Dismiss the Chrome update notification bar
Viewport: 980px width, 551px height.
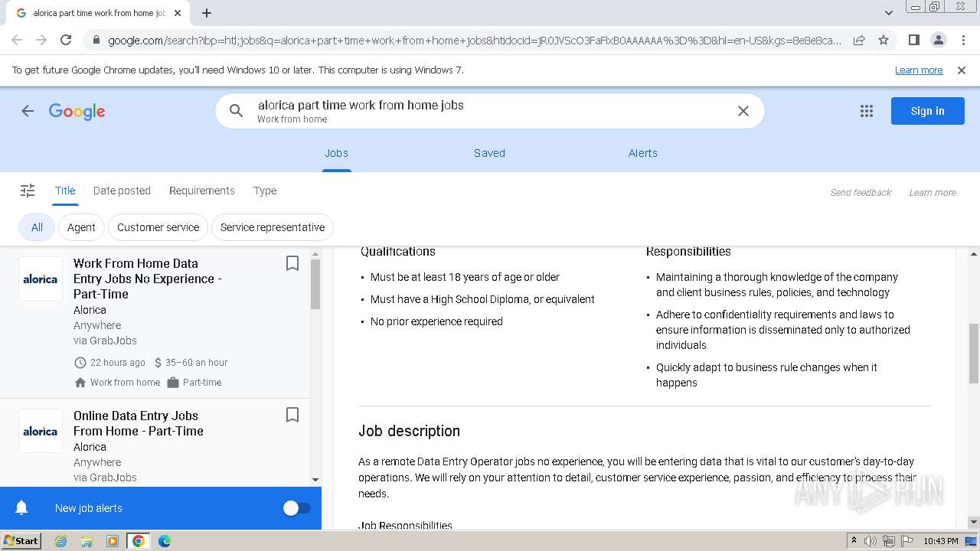click(962, 70)
